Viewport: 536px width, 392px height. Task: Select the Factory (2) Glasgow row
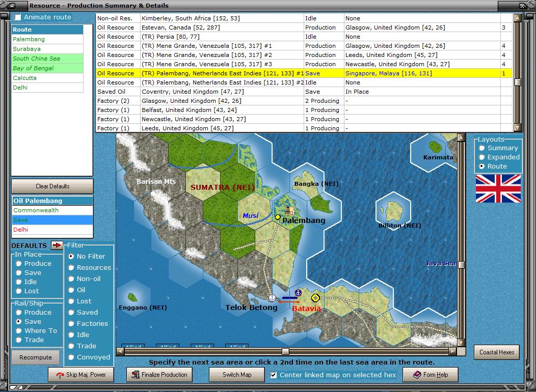[x=304, y=101]
